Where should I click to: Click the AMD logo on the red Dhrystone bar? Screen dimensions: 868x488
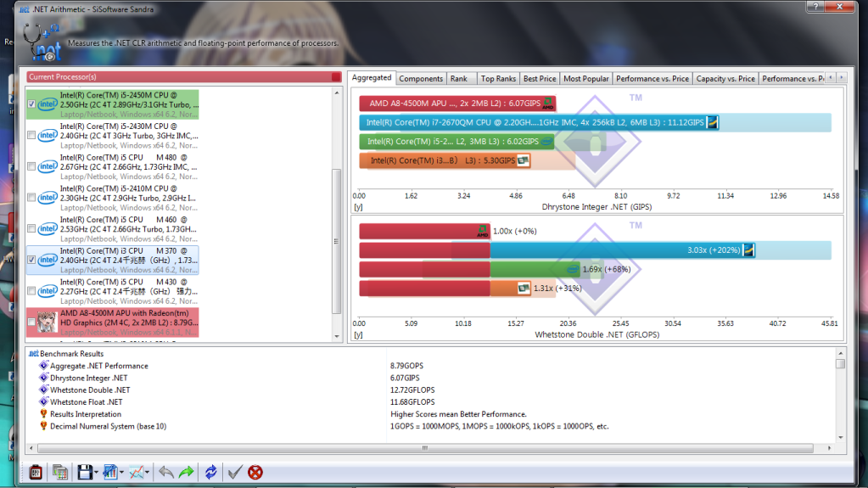coord(547,104)
